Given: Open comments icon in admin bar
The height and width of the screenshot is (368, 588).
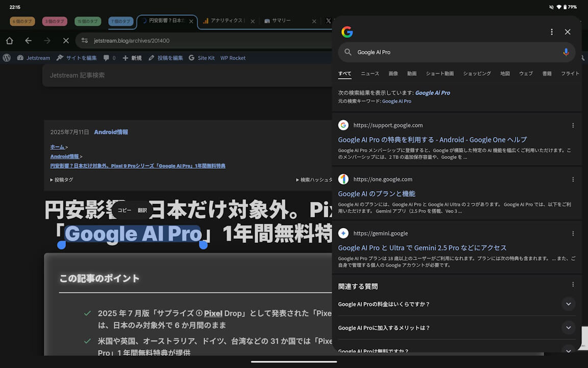Looking at the screenshot, I should point(109,58).
